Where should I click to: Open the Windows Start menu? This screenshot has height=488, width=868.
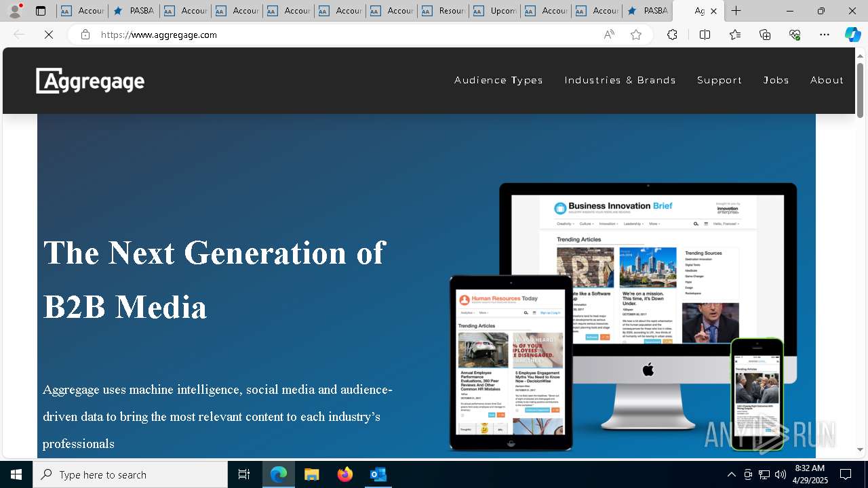[16, 474]
